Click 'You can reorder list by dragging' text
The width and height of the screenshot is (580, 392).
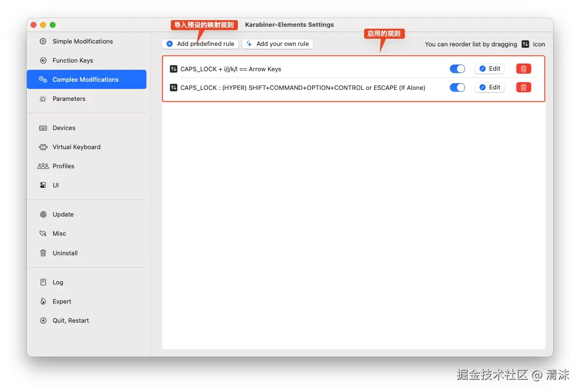(x=471, y=44)
